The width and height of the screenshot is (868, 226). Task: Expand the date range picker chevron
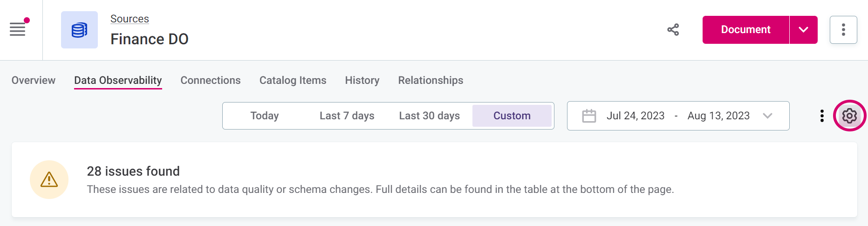tap(767, 116)
